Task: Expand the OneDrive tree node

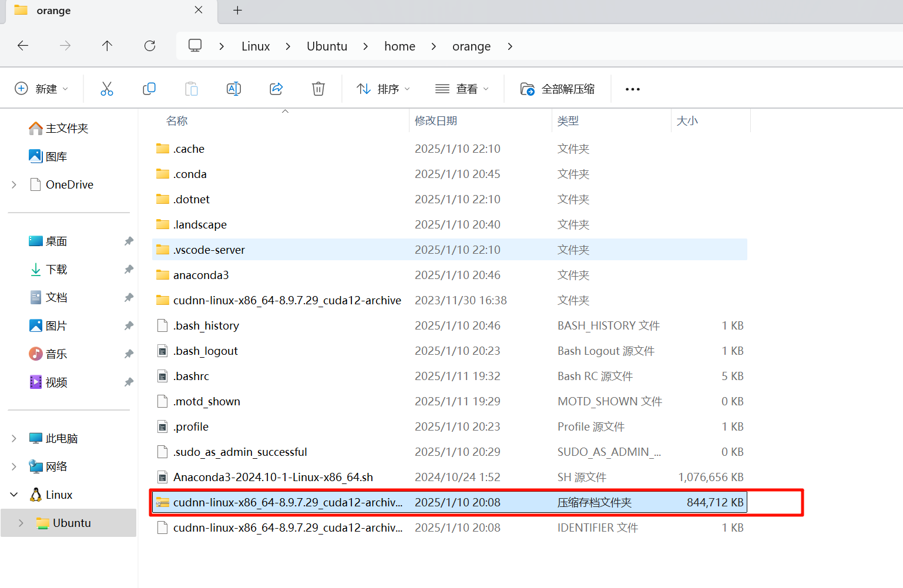Action: tap(14, 185)
